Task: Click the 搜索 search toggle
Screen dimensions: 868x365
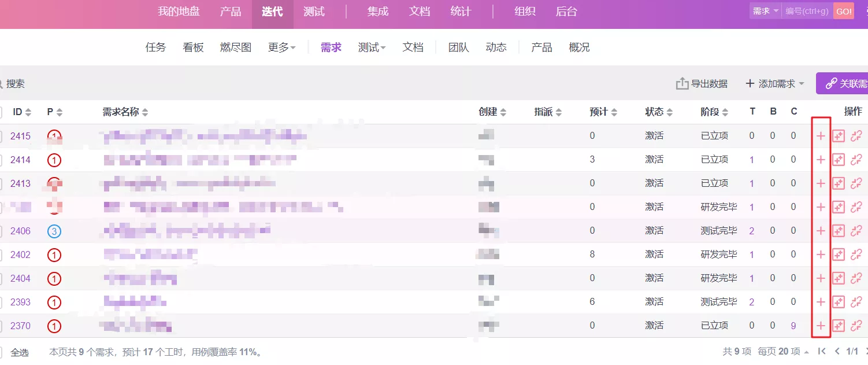Action: 12,84
